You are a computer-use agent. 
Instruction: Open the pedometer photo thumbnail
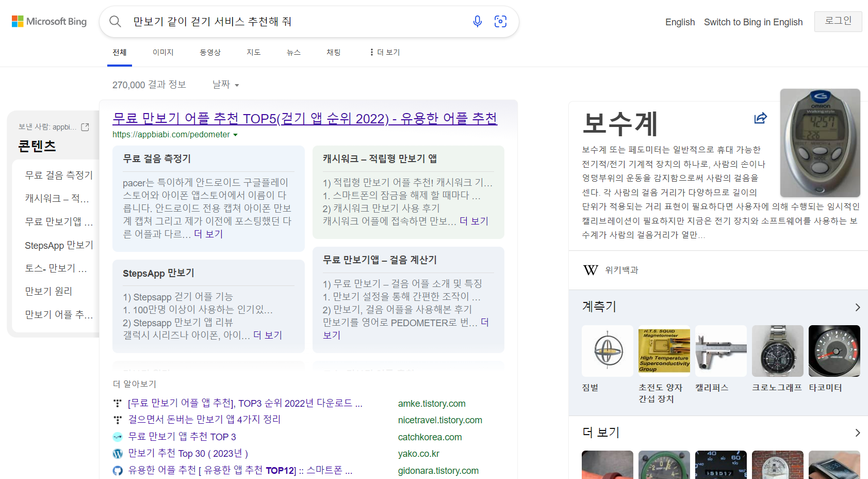(820, 143)
